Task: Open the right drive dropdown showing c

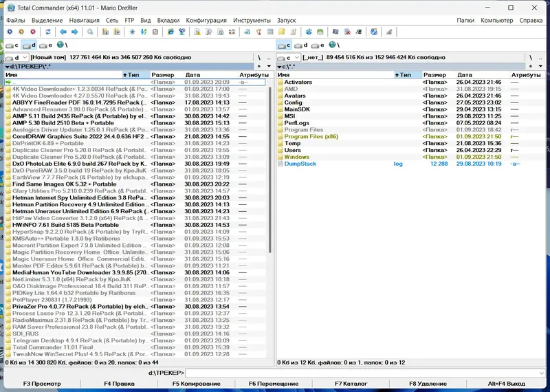Action: 288,57
